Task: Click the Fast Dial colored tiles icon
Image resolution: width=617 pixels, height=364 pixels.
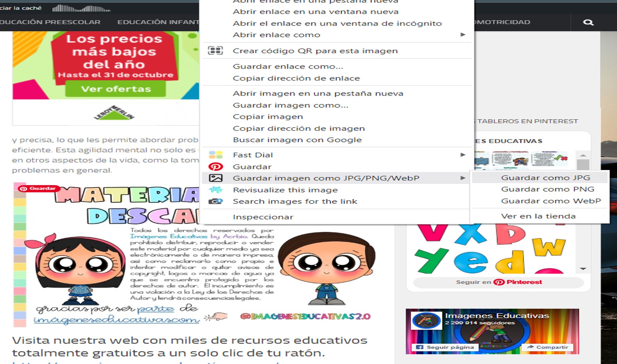Action: coord(216,155)
